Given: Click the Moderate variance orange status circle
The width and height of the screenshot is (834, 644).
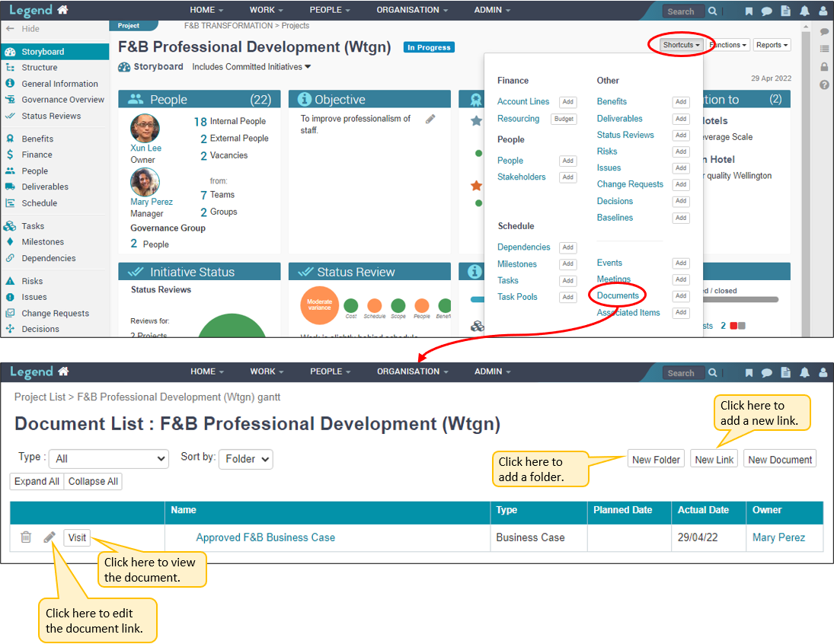Looking at the screenshot, I should point(319,305).
